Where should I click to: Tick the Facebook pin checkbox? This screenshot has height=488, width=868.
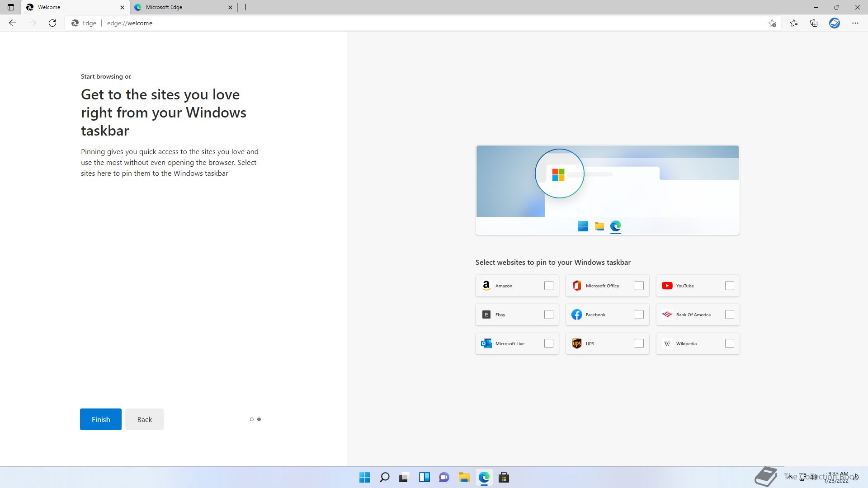(639, 314)
